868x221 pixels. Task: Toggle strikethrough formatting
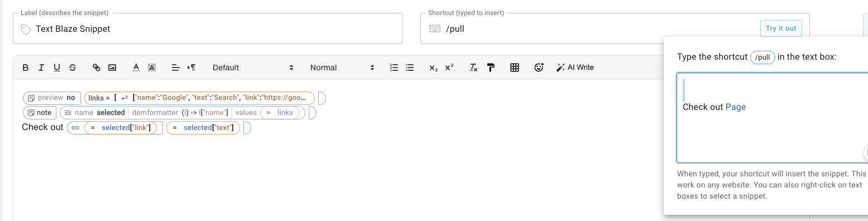(73, 68)
